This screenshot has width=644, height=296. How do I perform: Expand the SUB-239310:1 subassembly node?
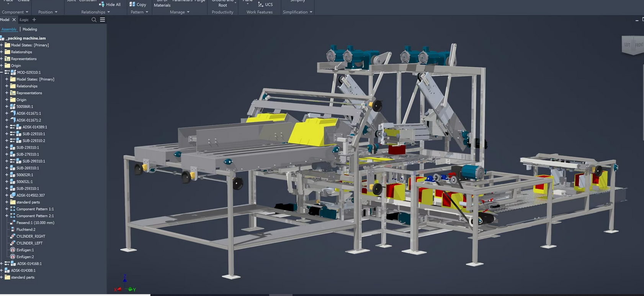click(x=7, y=148)
